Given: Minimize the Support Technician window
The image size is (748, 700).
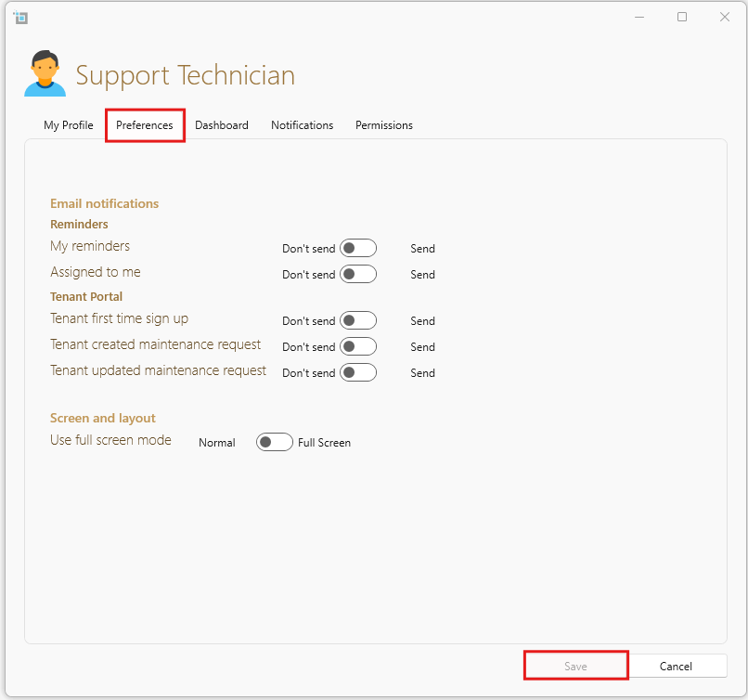Looking at the screenshot, I should [x=639, y=18].
